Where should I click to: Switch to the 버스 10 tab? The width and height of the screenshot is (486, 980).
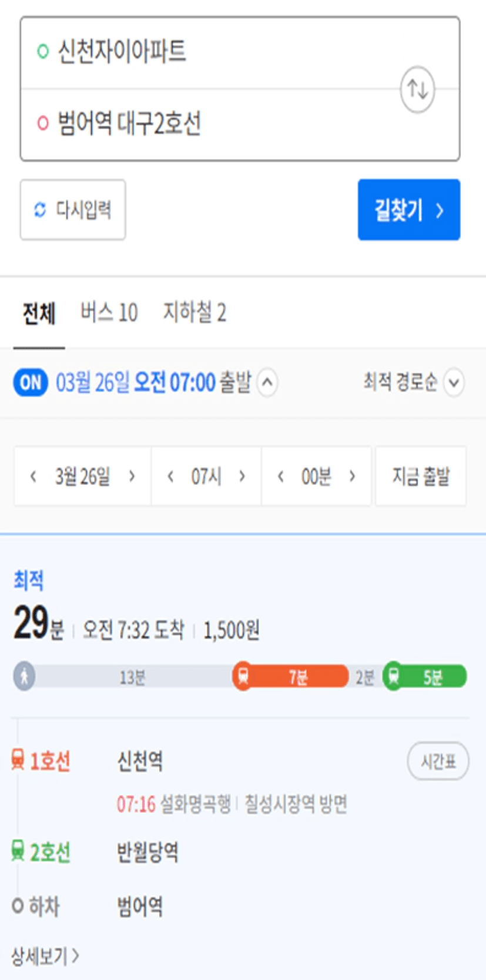[109, 313]
